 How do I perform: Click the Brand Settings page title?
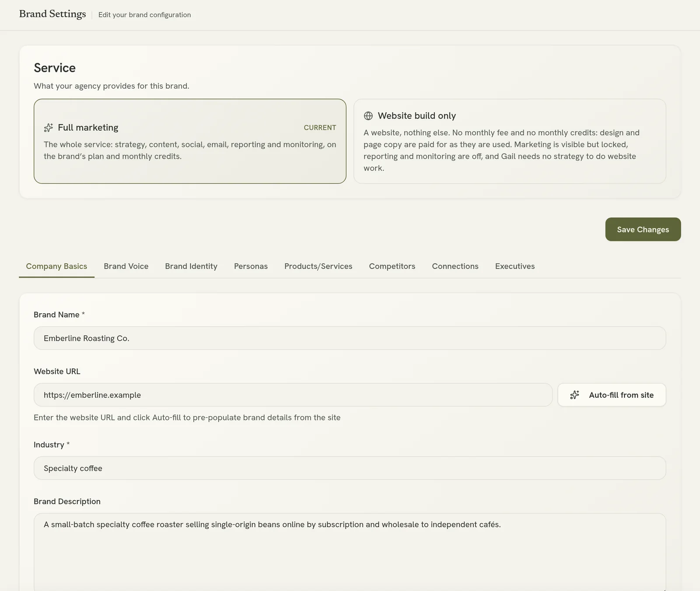52,14
